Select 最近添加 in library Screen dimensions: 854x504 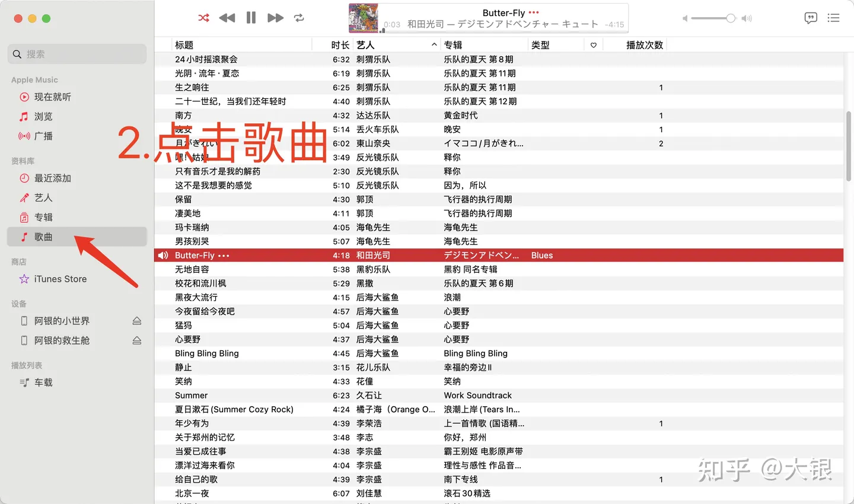(x=77, y=178)
